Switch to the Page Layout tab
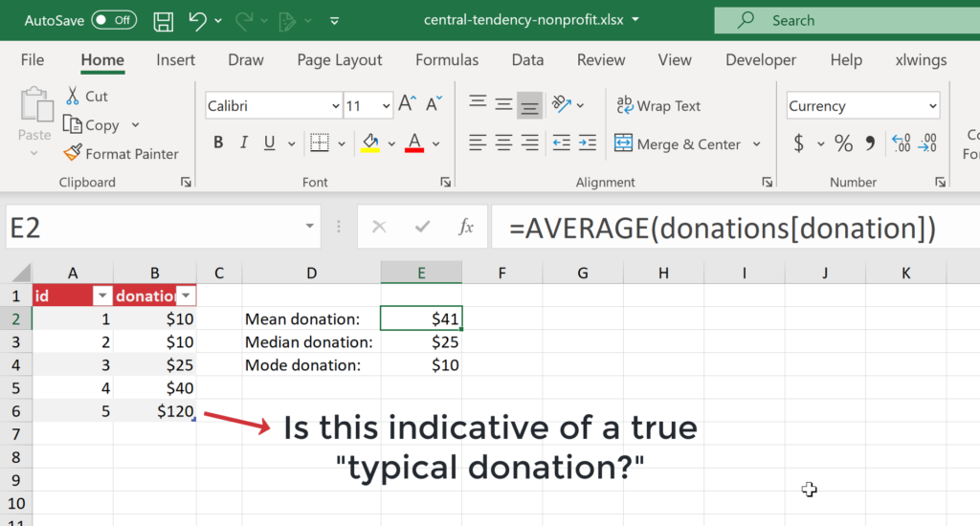The width and height of the screenshot is (980, 526). (340, 60)
